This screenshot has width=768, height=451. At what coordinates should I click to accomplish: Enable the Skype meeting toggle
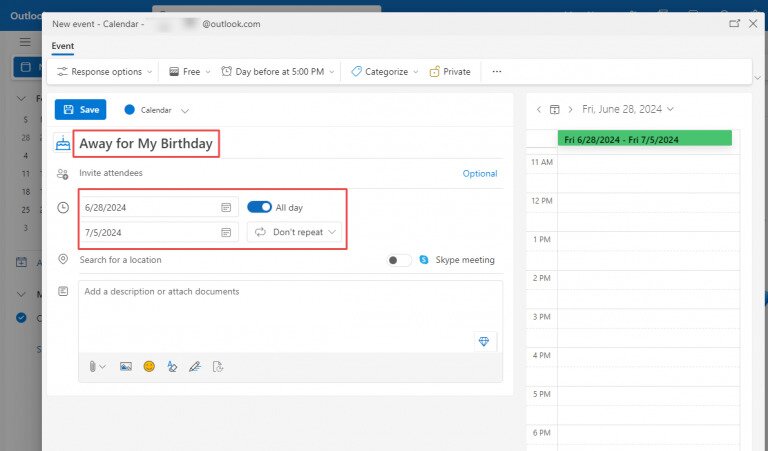click(x=399, y=260)
